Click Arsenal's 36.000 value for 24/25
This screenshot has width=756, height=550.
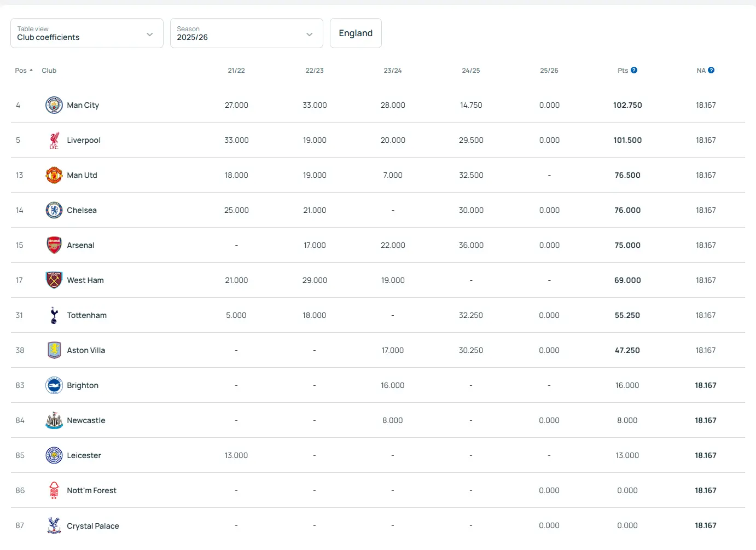(471, 245)
